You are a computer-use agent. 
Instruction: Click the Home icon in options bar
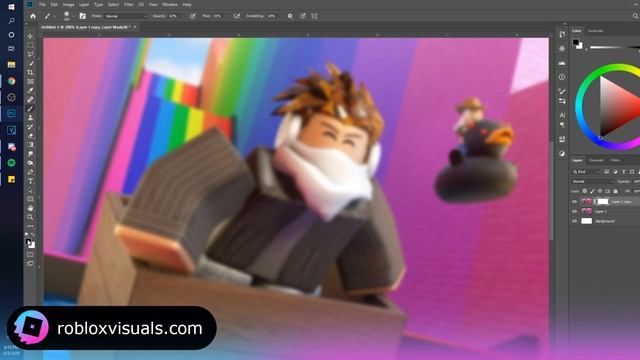pos(33,16)
